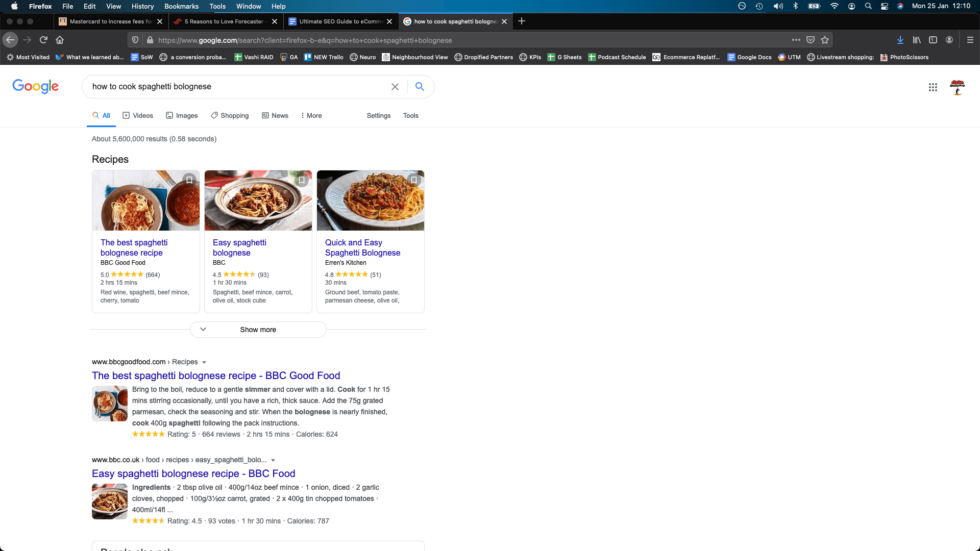980x551 pixels.
Task: Open Easy spaghetti bolognese recipe - BBC Food result
Action: (193, 473)
